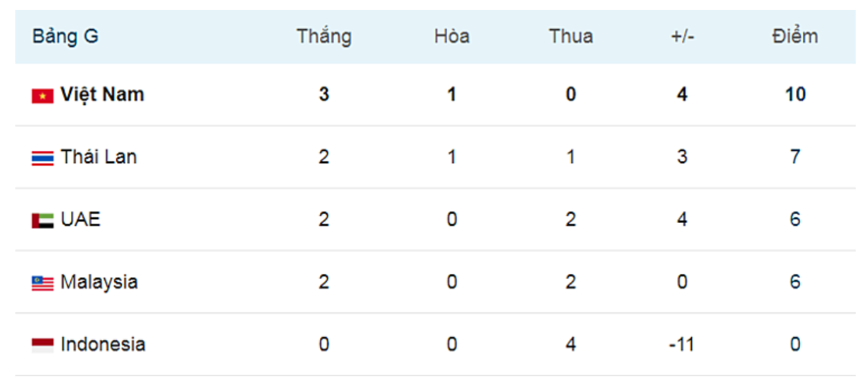Viewport: 868px width, 383px height.
Task: Click the Bảng G header label
Action: [65, 37]
